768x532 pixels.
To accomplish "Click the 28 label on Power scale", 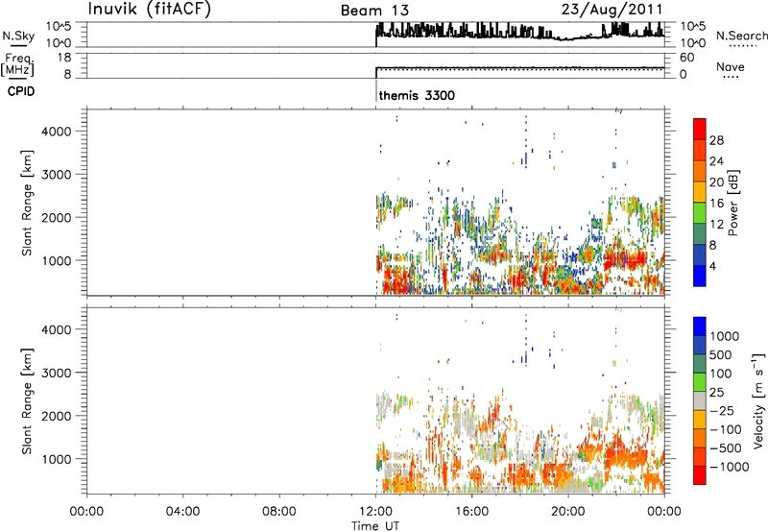I will (x=716, y=140).
